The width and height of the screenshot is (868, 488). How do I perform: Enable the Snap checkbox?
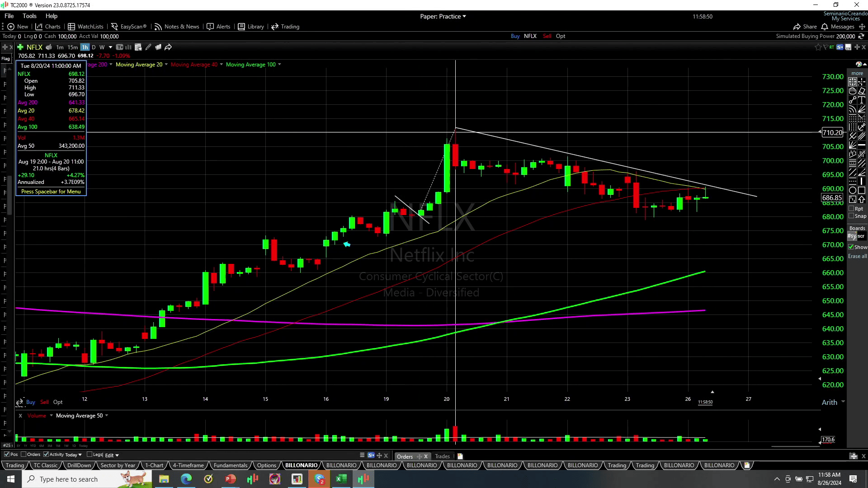(851, 216)
